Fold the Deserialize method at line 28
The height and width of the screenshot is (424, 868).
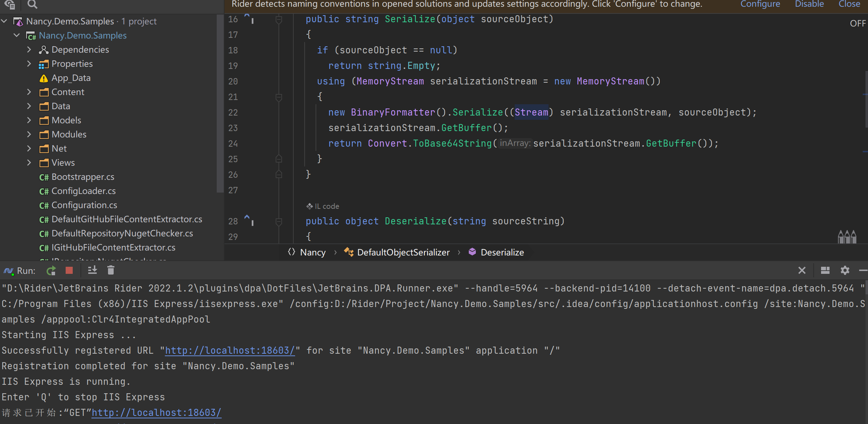[279, 222]
